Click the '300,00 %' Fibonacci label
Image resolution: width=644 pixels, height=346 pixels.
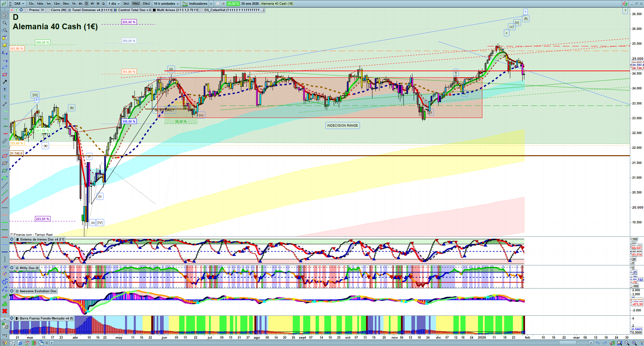[x=43, y=43]
